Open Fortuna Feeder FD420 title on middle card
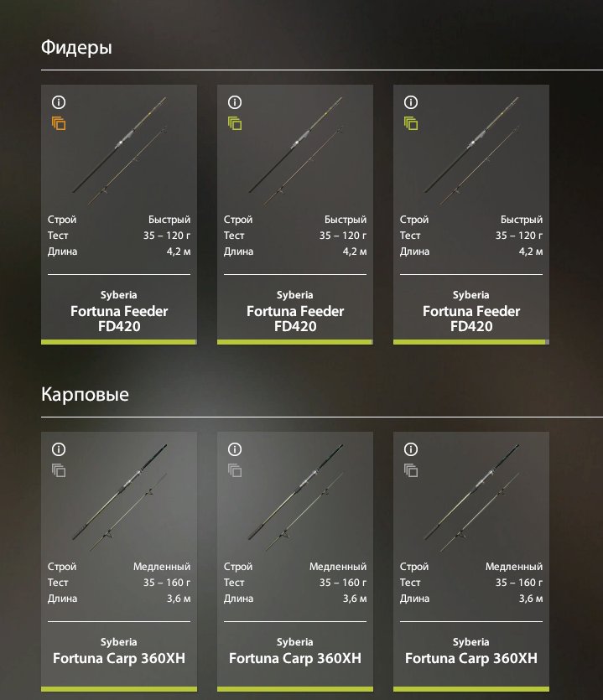This screenshot has width=603, height=700. [x=295, y=319]
